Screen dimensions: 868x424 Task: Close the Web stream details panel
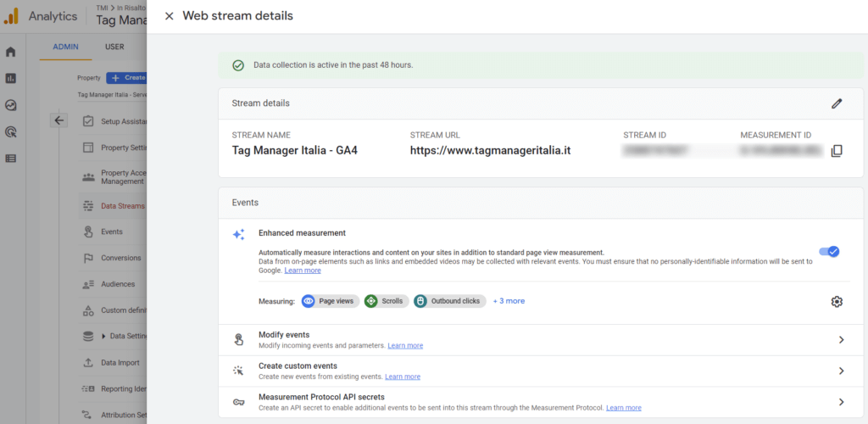[170, 16]
